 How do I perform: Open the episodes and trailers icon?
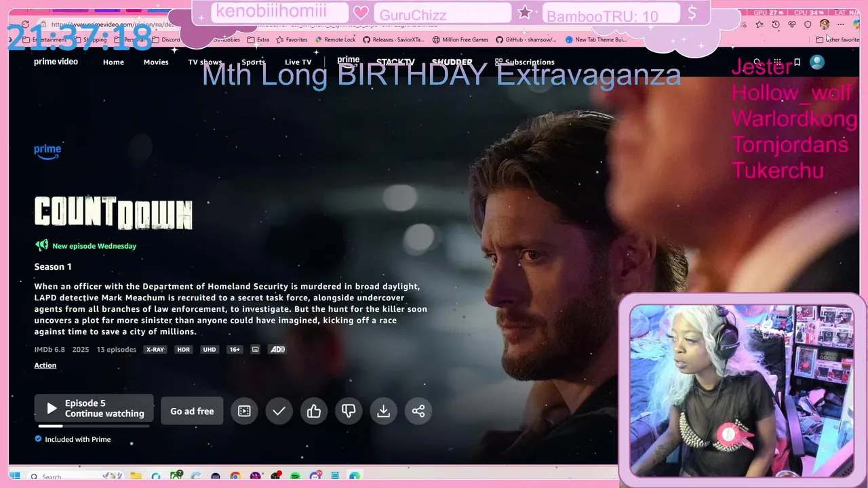point(244,411)
